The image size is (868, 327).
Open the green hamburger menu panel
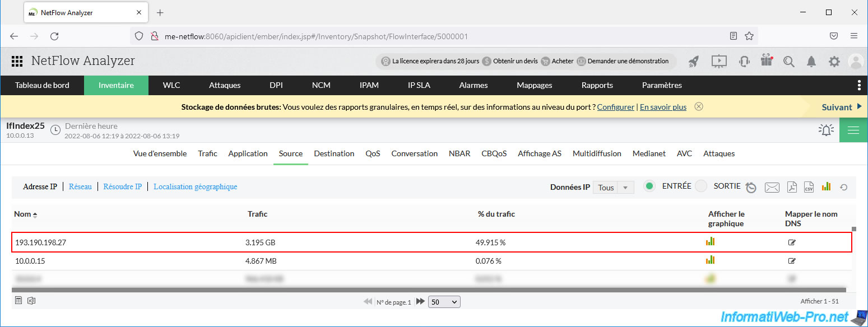tap(853, 130)
